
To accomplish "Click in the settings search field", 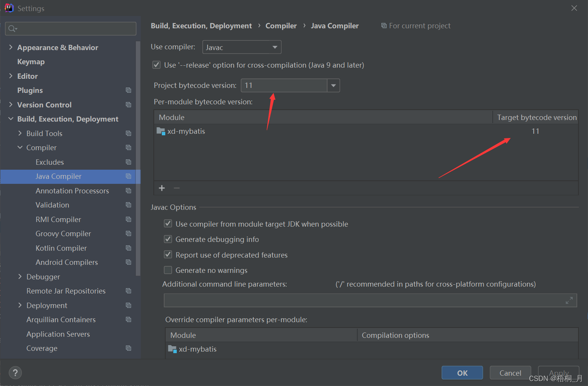I will (x=71, y=29).
